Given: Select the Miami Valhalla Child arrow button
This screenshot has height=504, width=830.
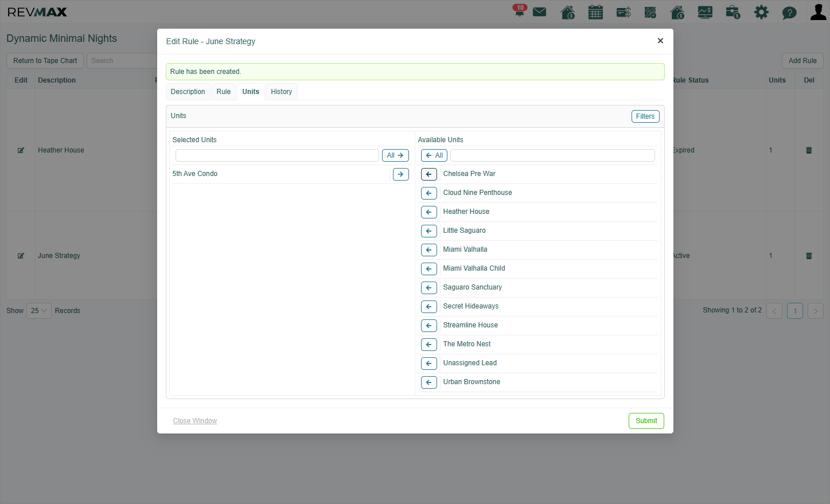Looking at the screenshot, I should click(x=429, y=269).
